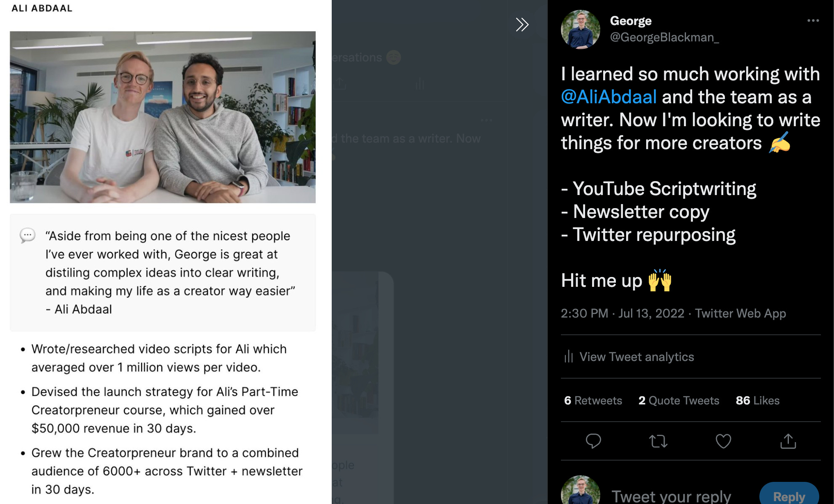Click the retweet arrows icon
Viewport: 834px width, 504px height.
click(658, 441)
